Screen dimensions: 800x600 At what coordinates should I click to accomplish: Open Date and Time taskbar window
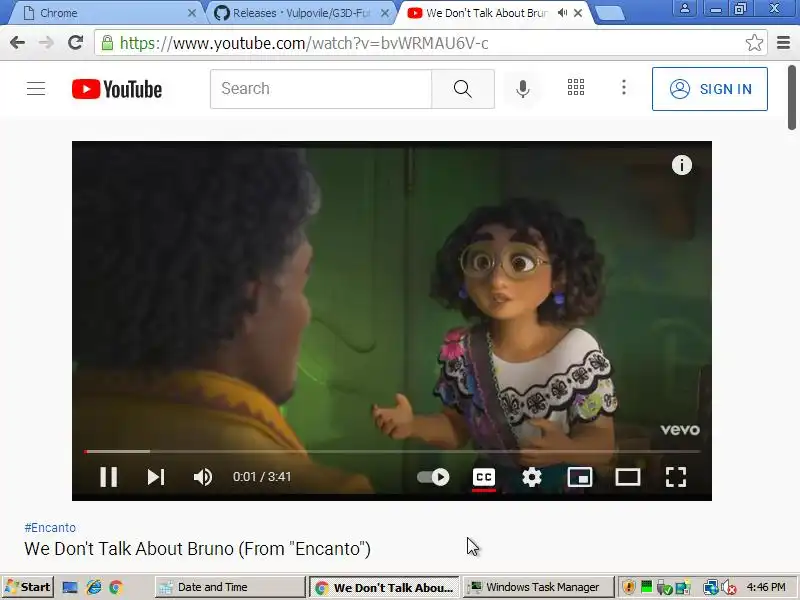[229, 587]
